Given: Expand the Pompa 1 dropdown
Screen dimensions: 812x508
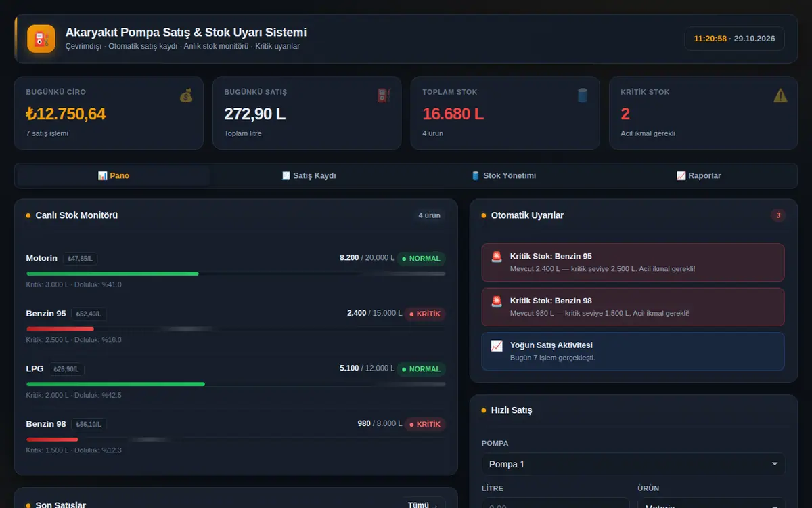Looking at the screenshot, I should coord(633,464).
